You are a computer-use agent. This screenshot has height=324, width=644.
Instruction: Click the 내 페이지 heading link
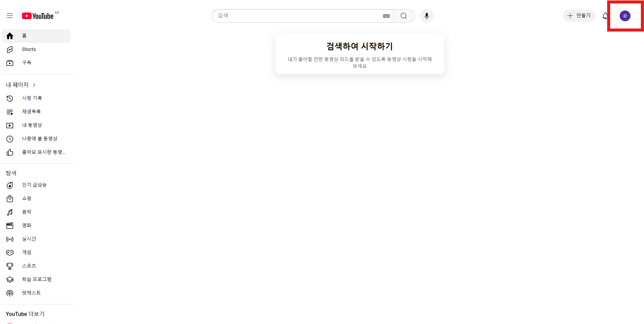(x=17, y=85)
